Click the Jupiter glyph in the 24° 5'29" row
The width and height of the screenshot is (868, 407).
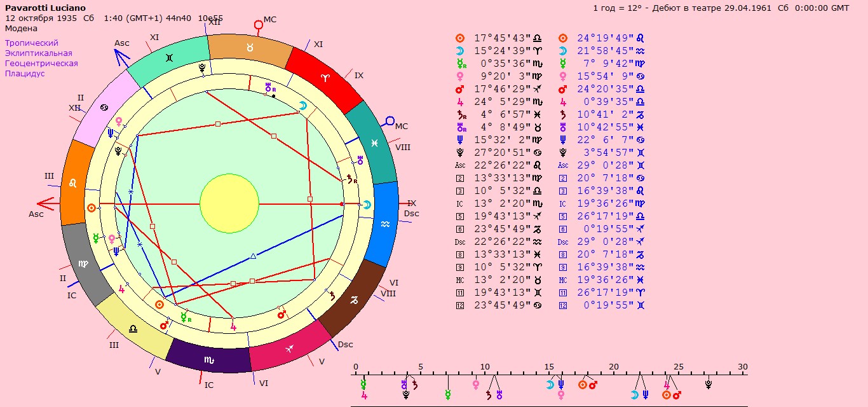[460, 102]
